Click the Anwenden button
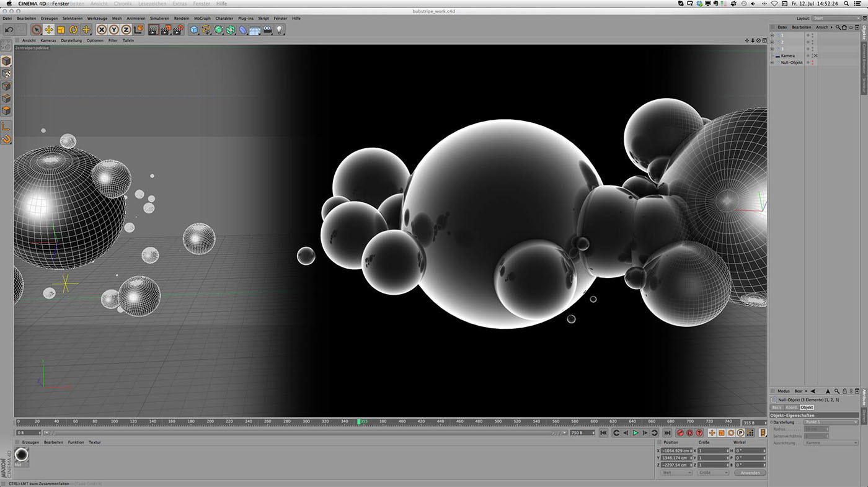868x487 pixels. 750,473
